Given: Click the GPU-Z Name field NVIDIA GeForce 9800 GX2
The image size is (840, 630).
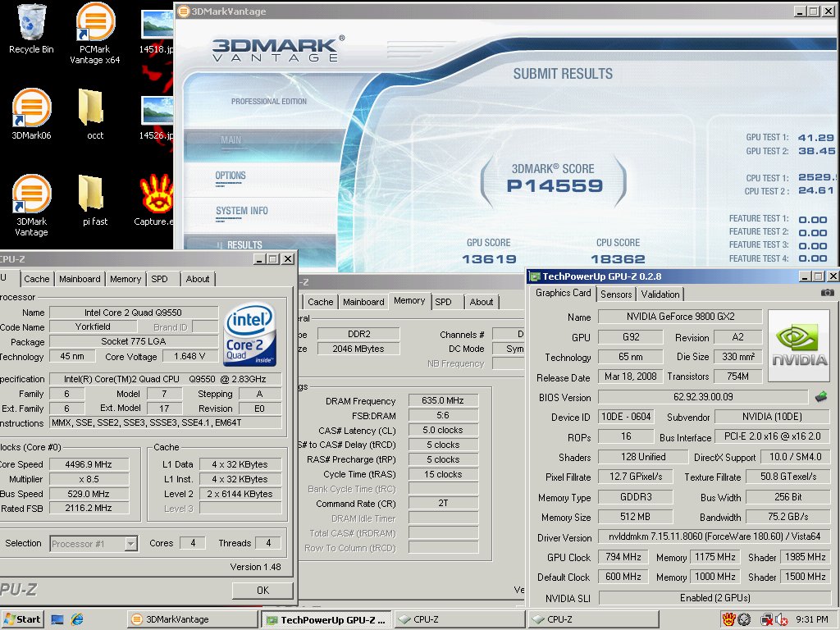Looking at the screenshot, I should point(680,317).
